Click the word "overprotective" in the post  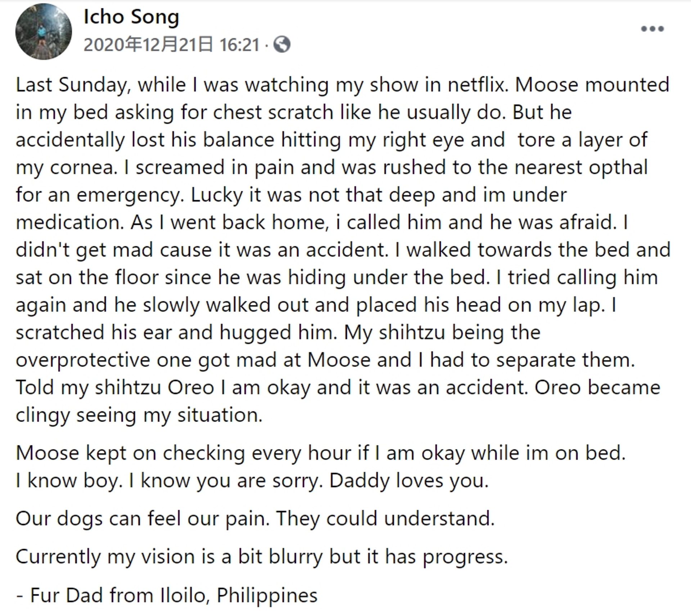pyautogui.click(x=83, y=360)
